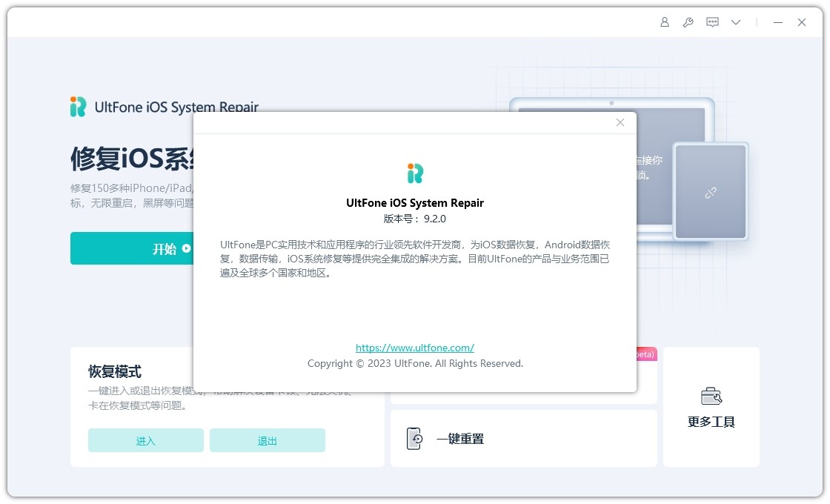This screenshot has width=830, height=504.
Task: Open the feedback chat icon
Action: [712, 22]
